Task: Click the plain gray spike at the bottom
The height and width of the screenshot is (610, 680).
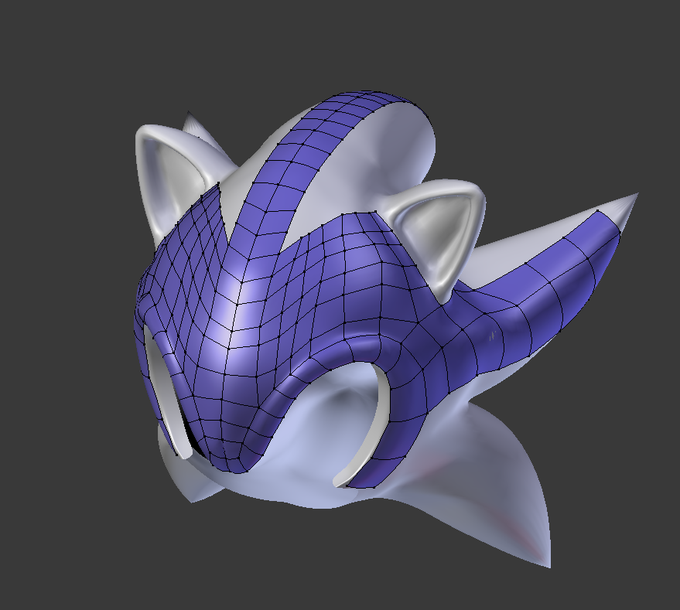Action: pos(490,481)
